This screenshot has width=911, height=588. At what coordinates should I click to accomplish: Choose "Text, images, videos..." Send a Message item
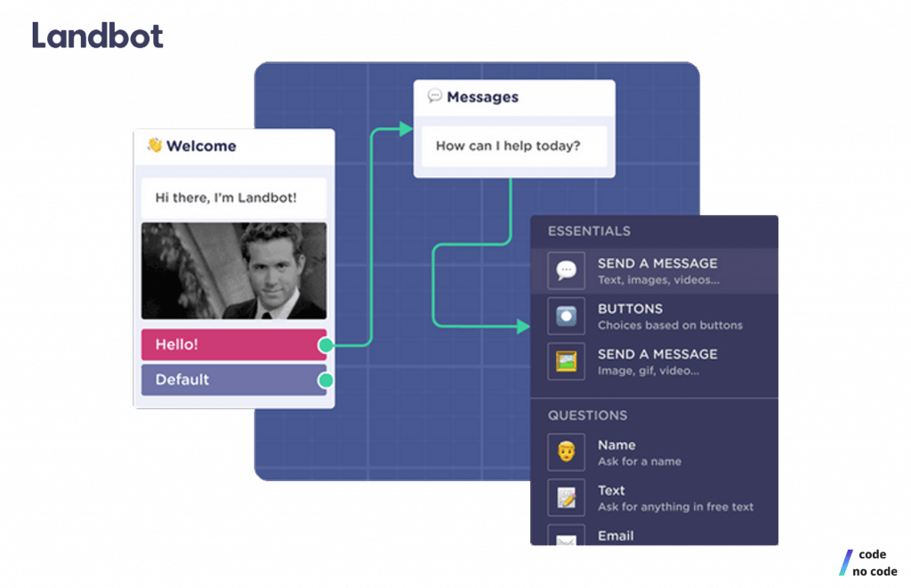click(x=654, y=270)
